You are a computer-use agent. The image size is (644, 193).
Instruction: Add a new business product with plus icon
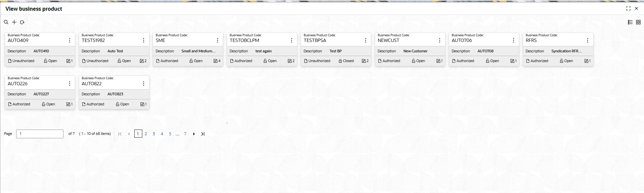click(14, 22)
